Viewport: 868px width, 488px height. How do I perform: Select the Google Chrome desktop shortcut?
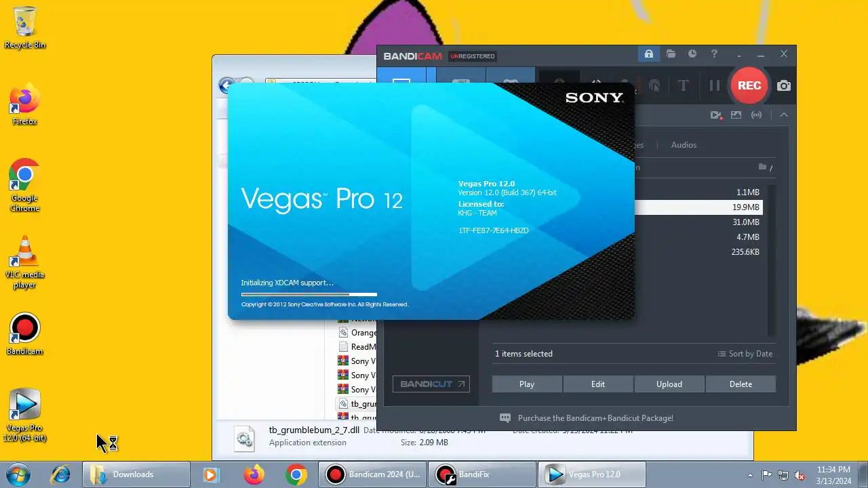25,186
